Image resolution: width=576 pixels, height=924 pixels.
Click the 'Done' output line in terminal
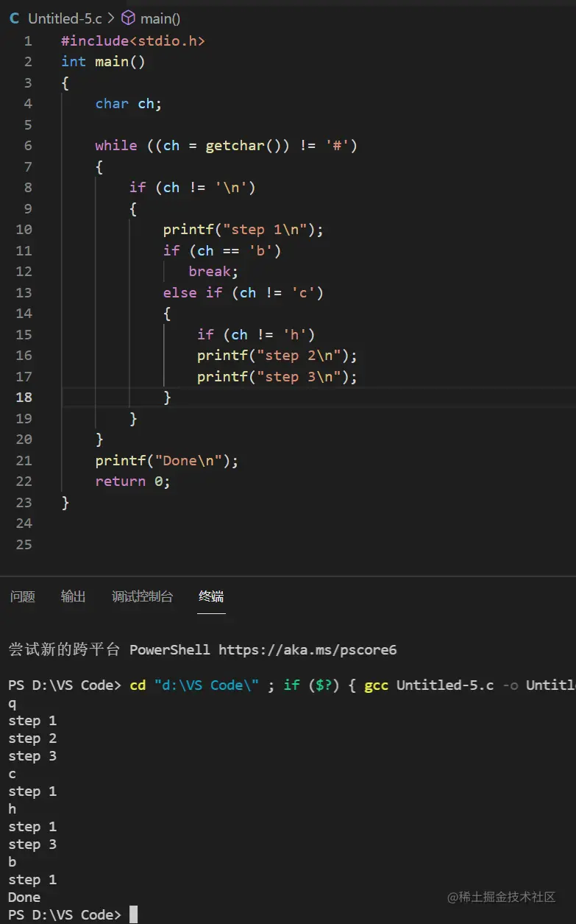(x=24, y=897)
